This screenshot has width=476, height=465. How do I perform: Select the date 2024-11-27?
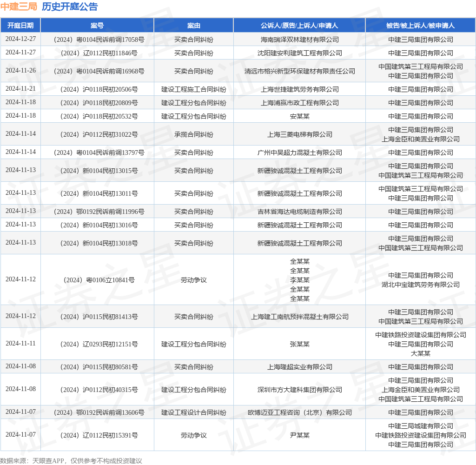(x=20, y=53)
